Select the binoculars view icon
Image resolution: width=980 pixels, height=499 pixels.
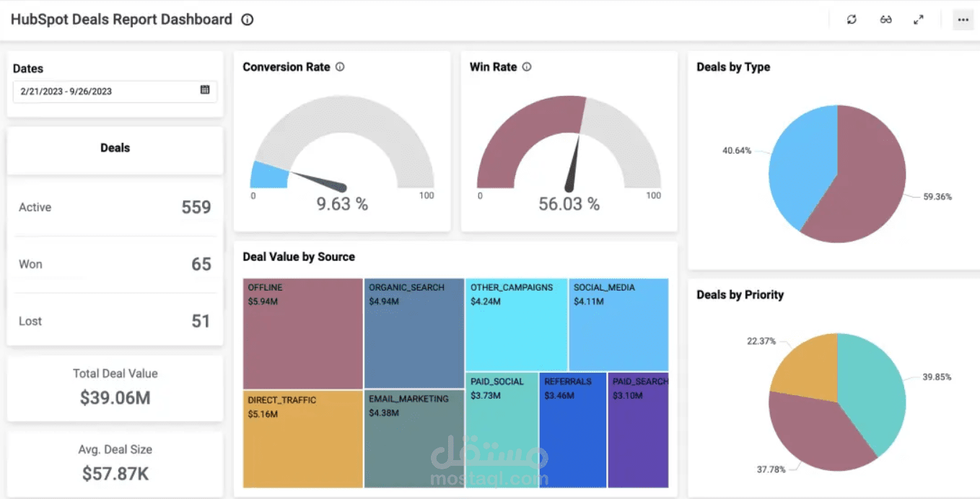(x=885, y=19)
